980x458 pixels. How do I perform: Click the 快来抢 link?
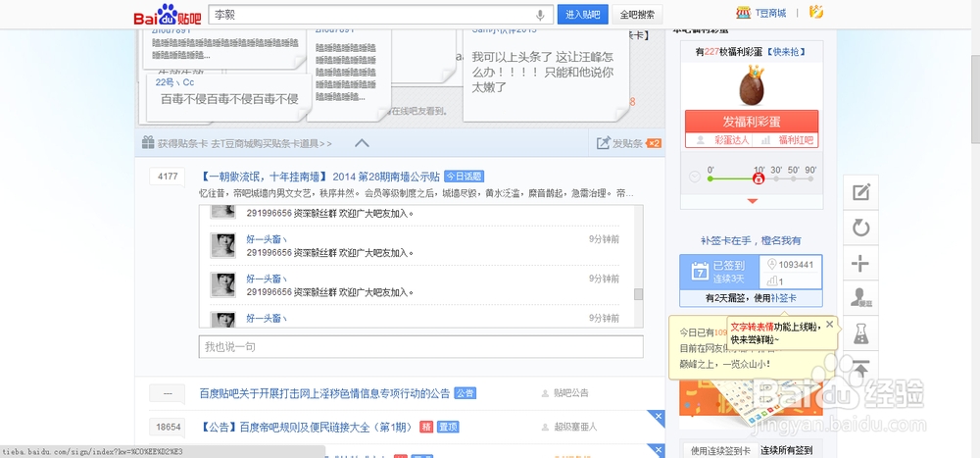[787, 53]
